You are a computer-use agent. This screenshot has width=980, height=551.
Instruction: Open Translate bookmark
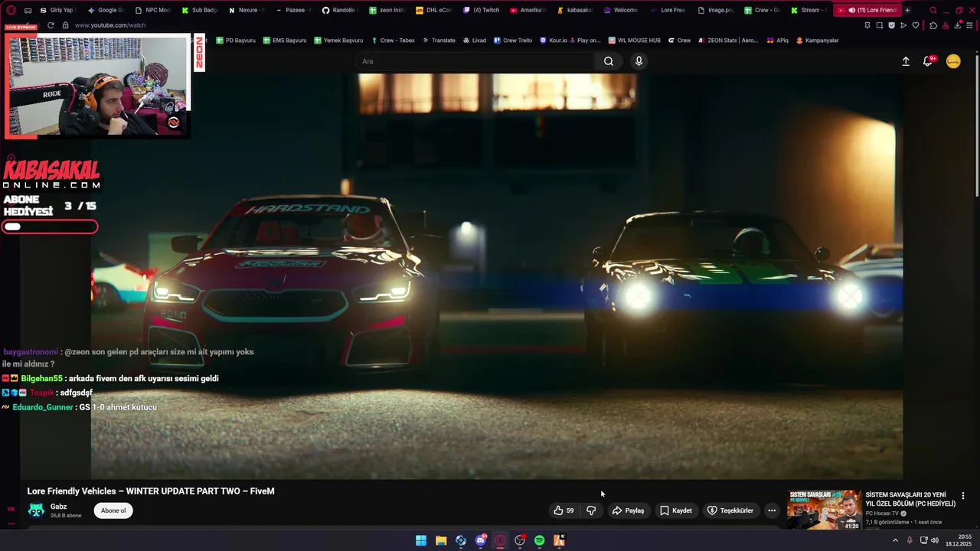pyautogui.click(x=439, y=41)
